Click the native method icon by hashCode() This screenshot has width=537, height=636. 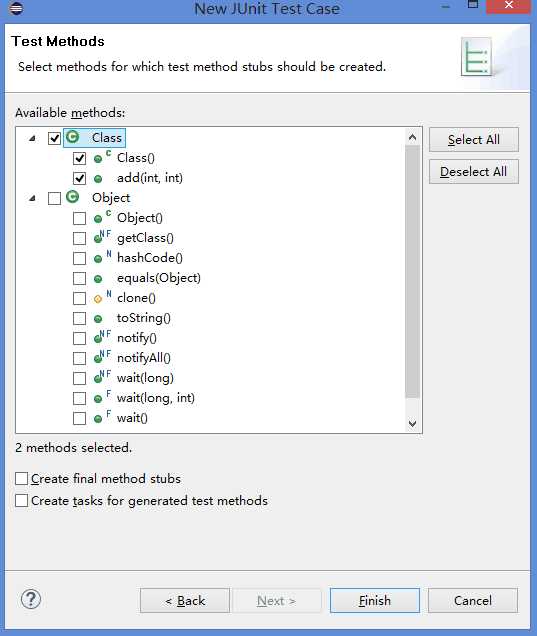102,257
